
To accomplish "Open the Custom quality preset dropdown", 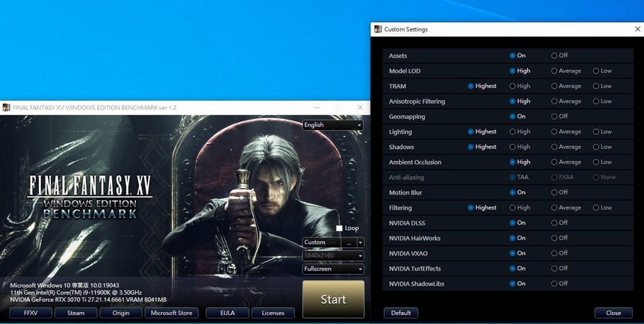I will (x=360, y=242).
